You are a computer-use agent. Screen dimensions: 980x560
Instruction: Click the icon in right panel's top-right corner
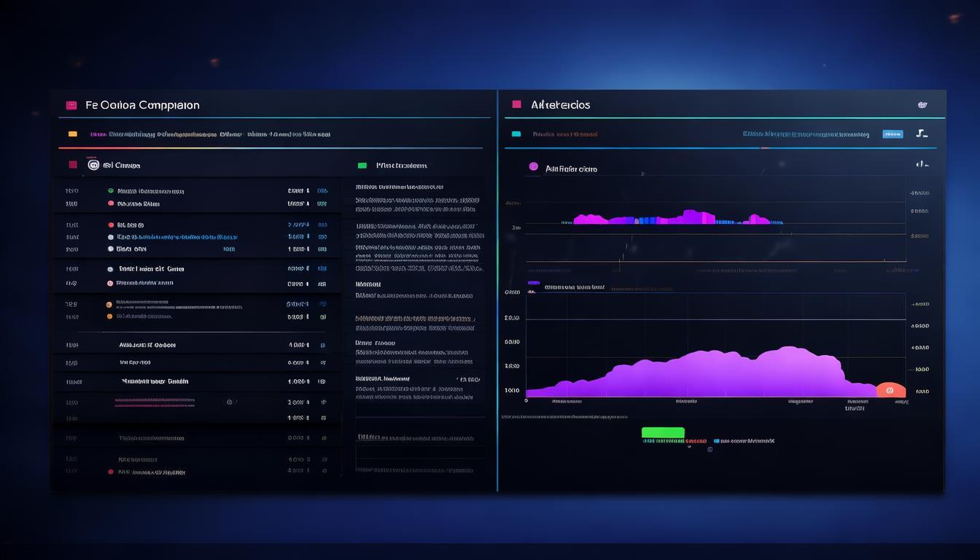(922, 105)
